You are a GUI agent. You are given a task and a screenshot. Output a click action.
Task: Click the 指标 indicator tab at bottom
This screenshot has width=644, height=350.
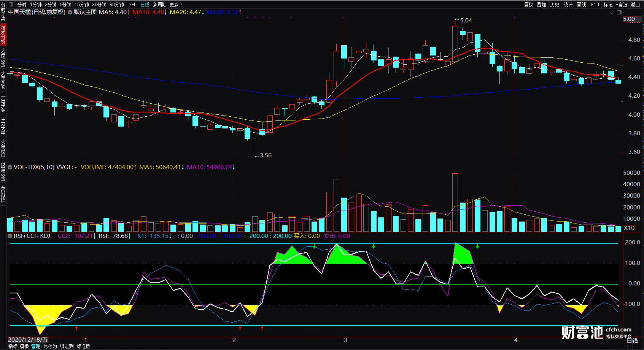tap(13, 346)
